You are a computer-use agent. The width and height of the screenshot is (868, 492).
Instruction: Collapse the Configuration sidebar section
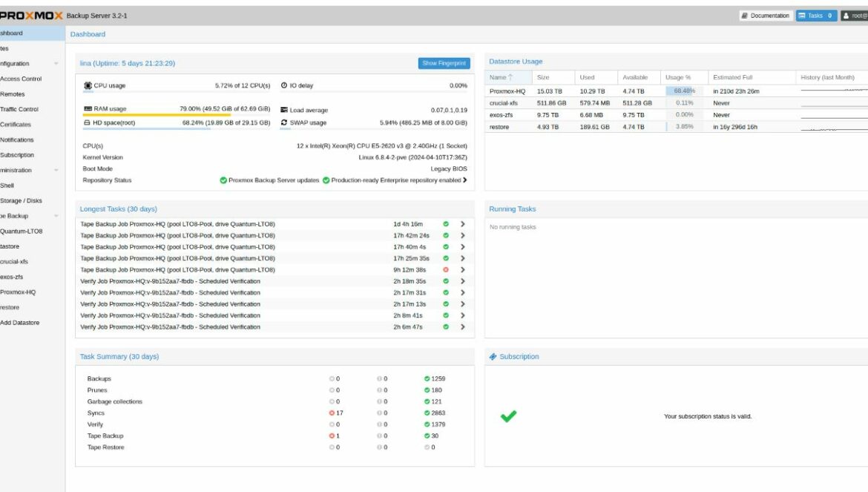coord(56,64)
